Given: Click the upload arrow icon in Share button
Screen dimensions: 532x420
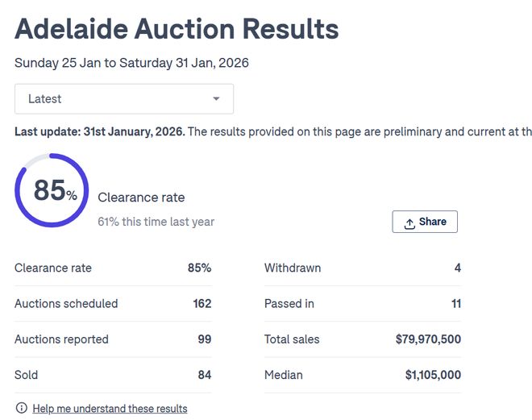Looking at the screenshot, I should (x=409, y=222).
